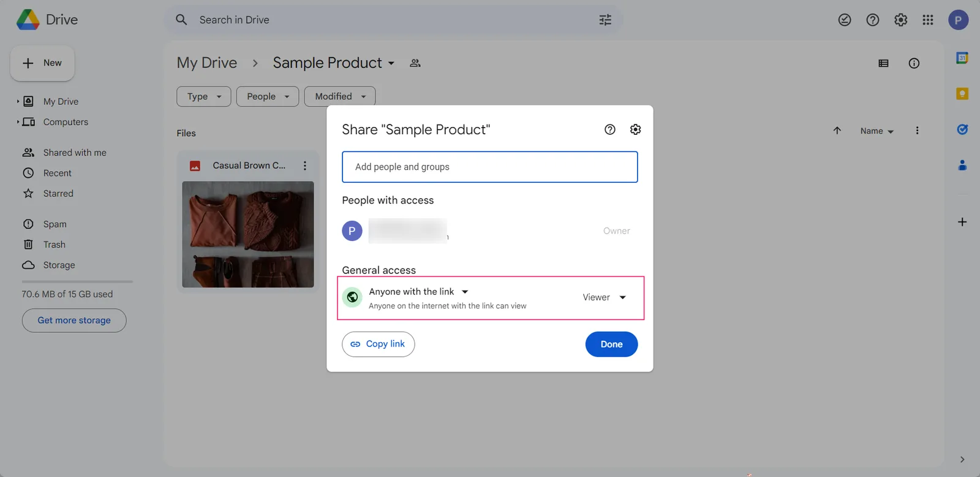Open People filter dropdown
980x477 pixels.
pyautogui.click(x=268, y=96)
